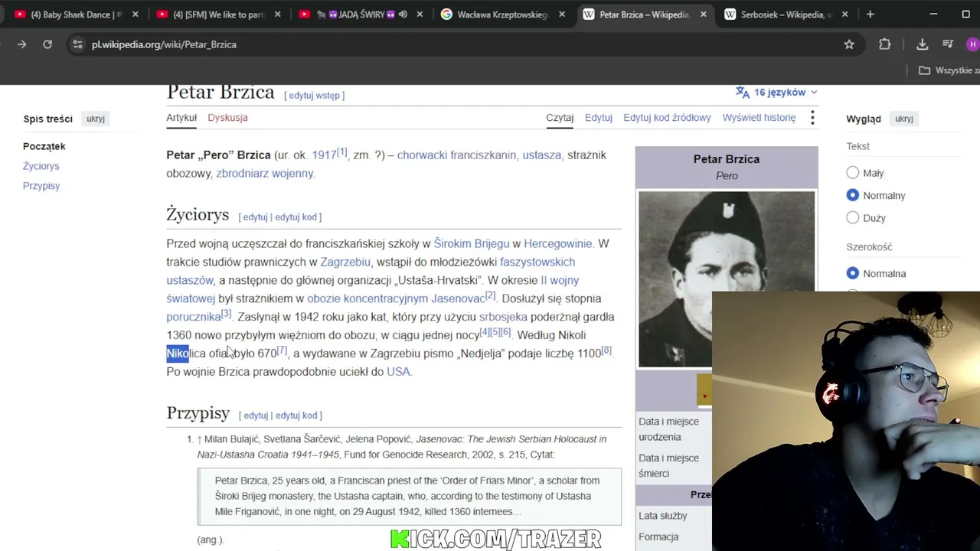The height and width of the screenshot is (551, 980).
Task: Select the "Normalna" width option
Action: [853, 273]
